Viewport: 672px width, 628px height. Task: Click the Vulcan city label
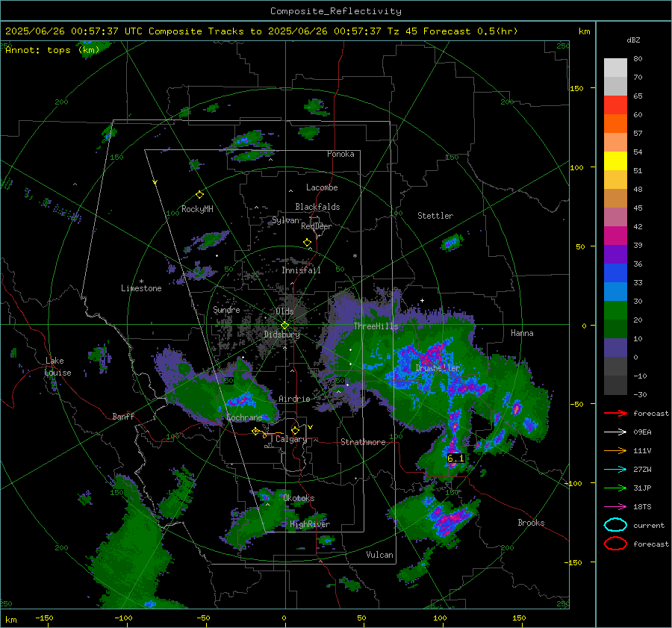click(379, 555)
